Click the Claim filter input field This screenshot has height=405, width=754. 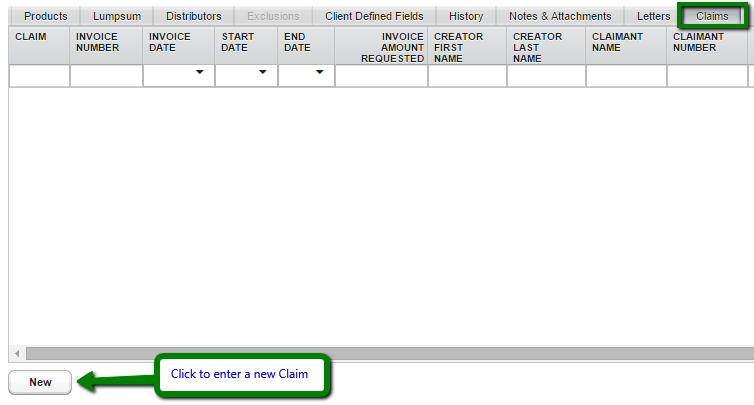point(39,76)
